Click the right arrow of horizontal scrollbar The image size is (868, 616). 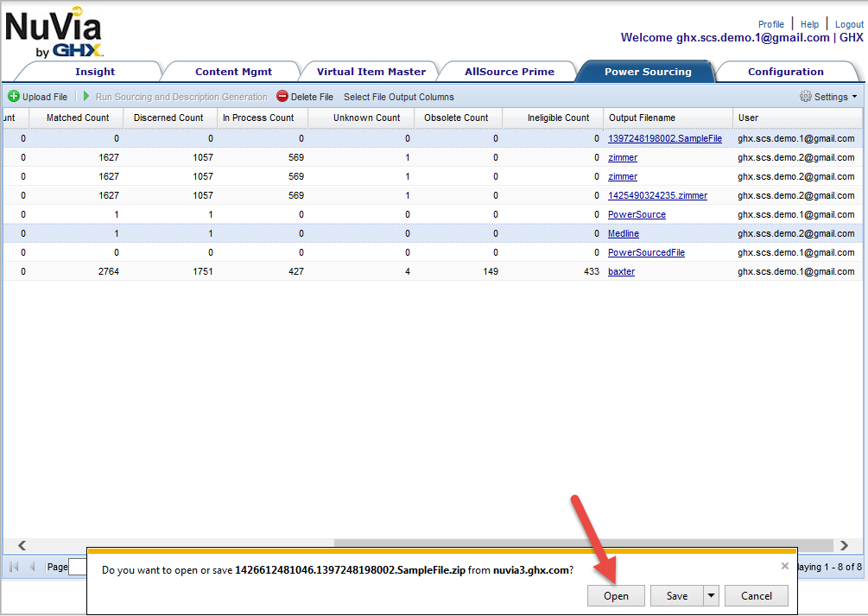click(844, 545)
